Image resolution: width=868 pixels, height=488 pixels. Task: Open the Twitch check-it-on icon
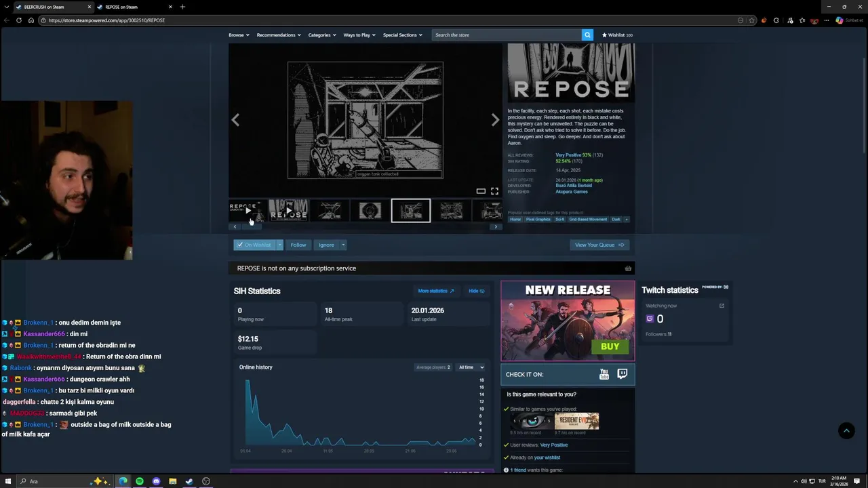(x=623, y=374)
